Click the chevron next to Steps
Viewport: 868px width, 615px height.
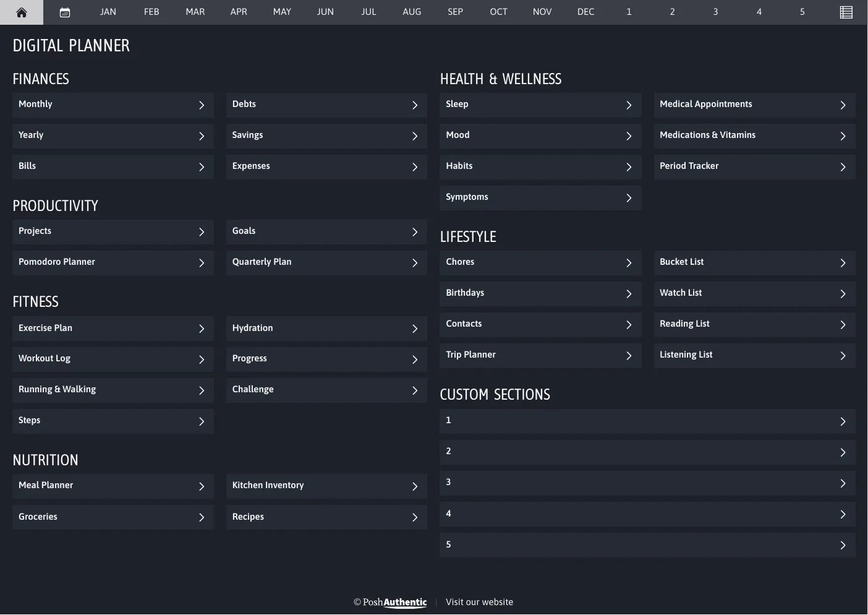(202, 421)
